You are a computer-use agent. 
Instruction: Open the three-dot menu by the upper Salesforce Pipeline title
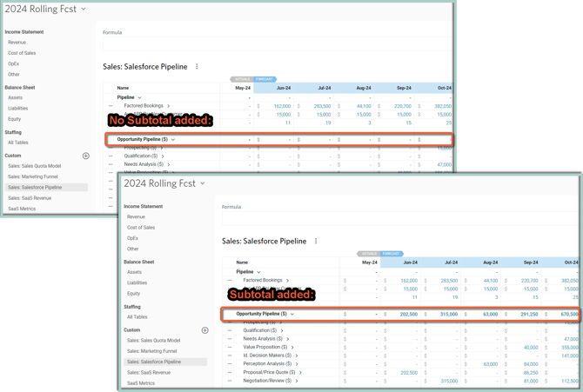(197, 66)
